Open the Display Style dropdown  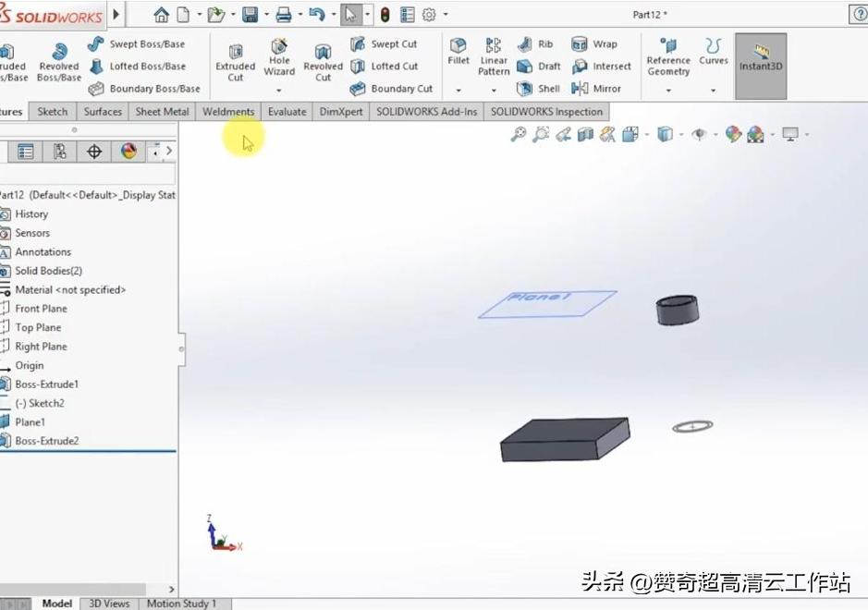[x=681, y=134]
